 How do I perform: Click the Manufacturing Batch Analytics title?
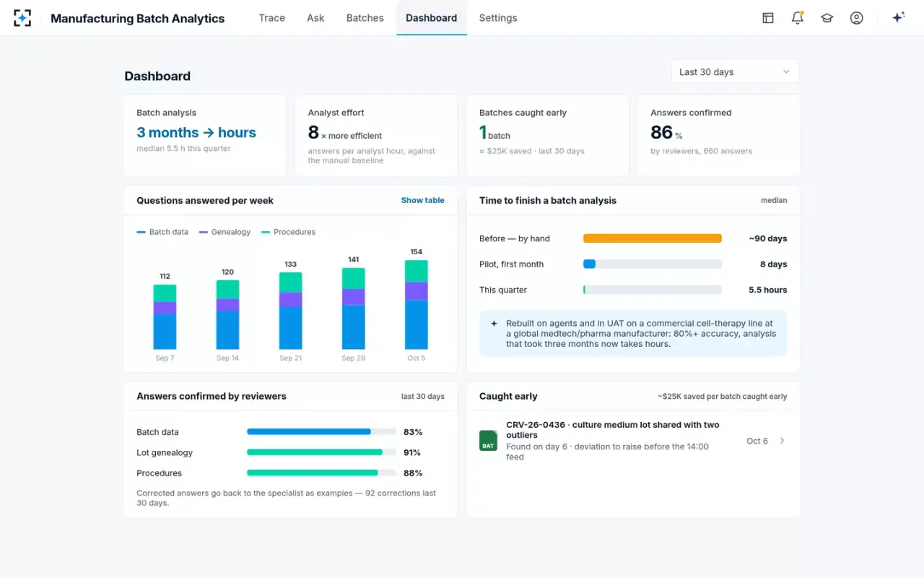tap(138, 19)
